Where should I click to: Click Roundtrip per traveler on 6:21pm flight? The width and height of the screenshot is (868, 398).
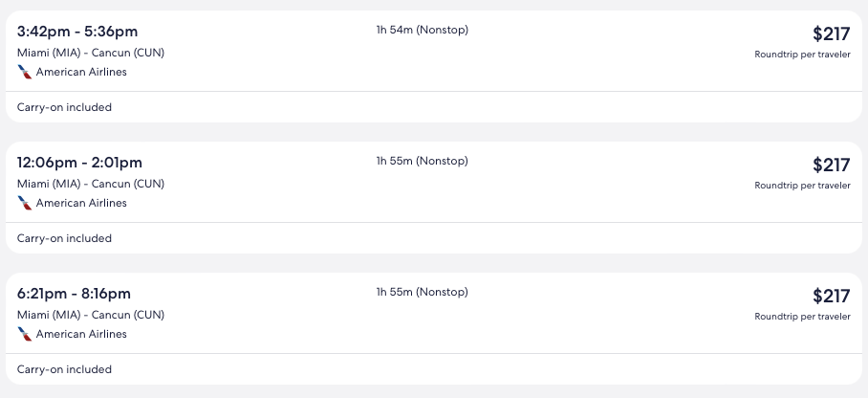tap(802, 317)
